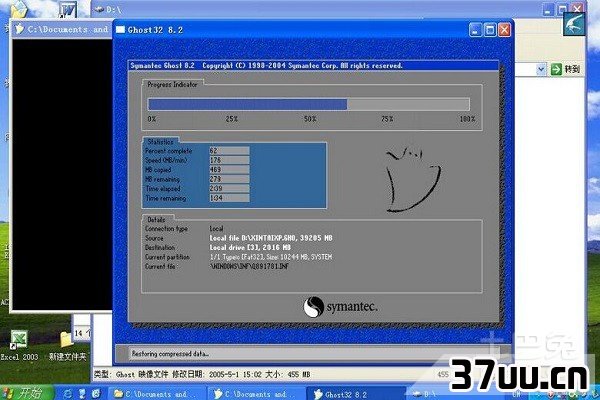
Task: Click the 75% progress scale label
Action: [387, 119]
